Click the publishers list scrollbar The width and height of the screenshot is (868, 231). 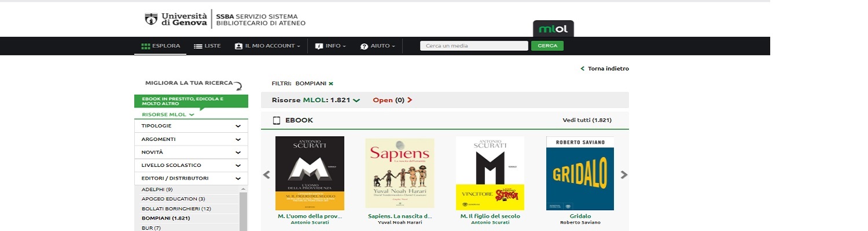pyautogui.click(x=244, y=211)
